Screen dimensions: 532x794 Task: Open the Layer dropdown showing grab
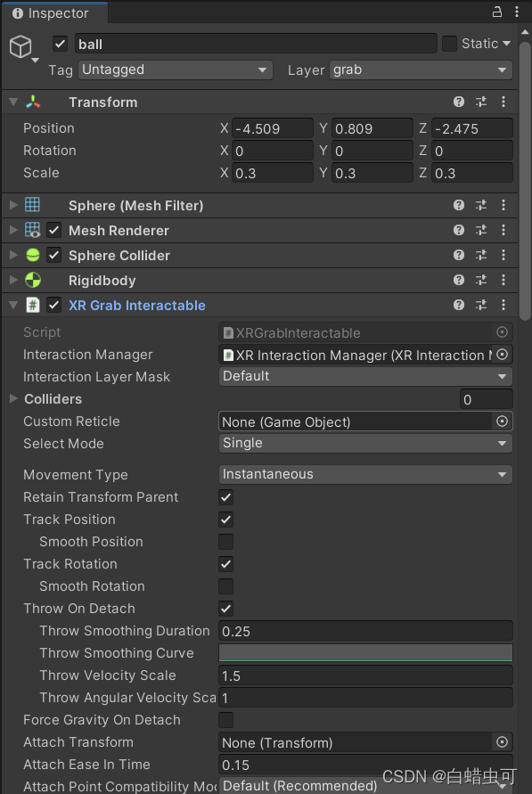(421, 70)
